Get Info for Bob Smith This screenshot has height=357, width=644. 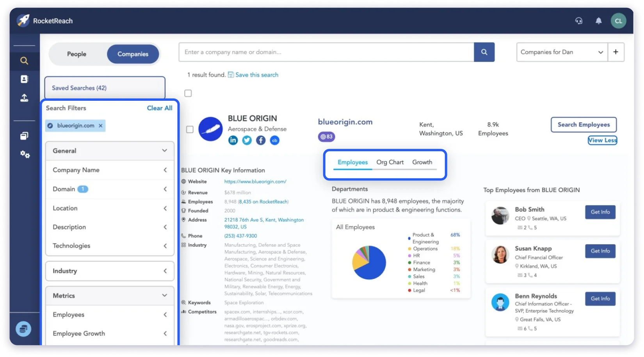(600, 212)
